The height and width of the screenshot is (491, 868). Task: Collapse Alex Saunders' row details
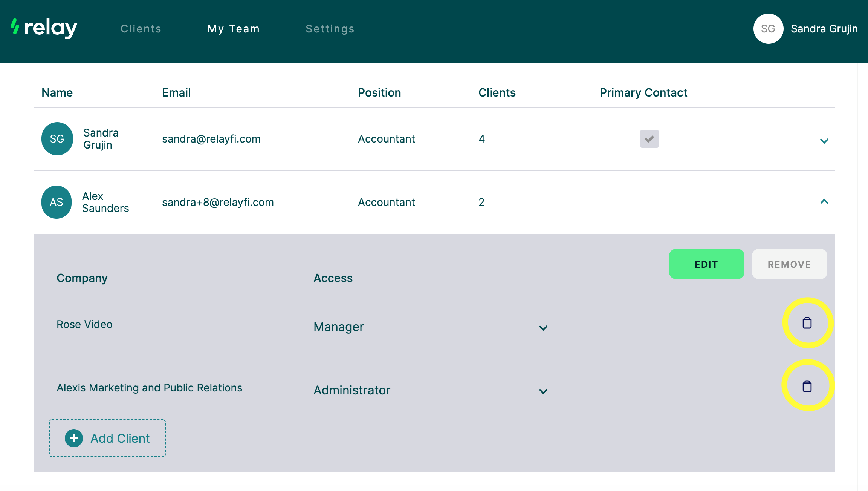tap(824, 202)
